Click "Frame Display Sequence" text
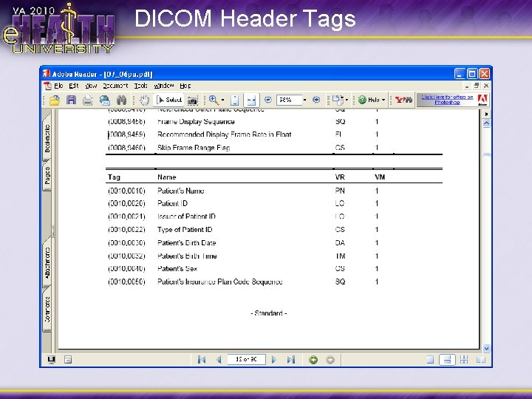Viewport: 532px width, 399px height. [196, 121]
